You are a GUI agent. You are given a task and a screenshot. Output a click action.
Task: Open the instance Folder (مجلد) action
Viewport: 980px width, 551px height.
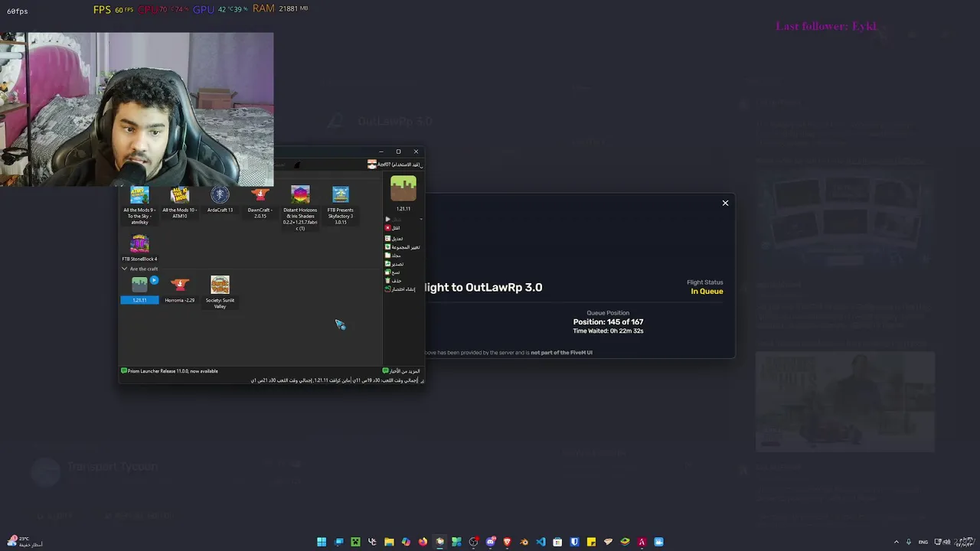(x=393, y=256)
